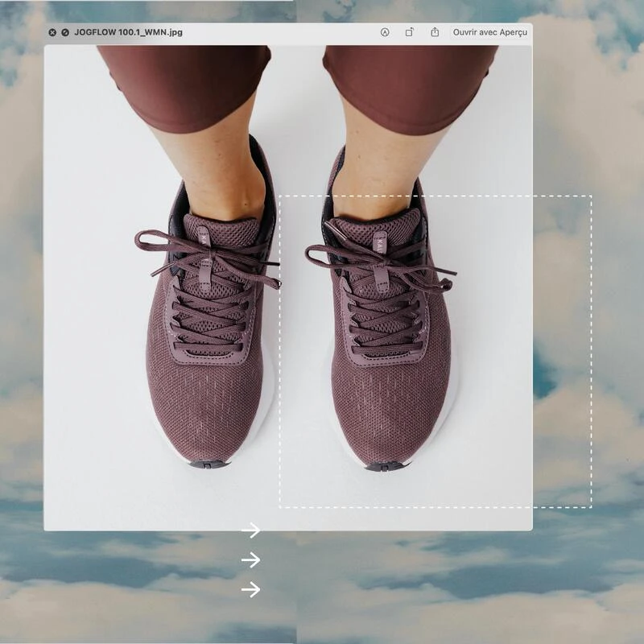644x644 pixels.
Task: Click the full screen circle icon in title bar
Action: pos(65,32)
